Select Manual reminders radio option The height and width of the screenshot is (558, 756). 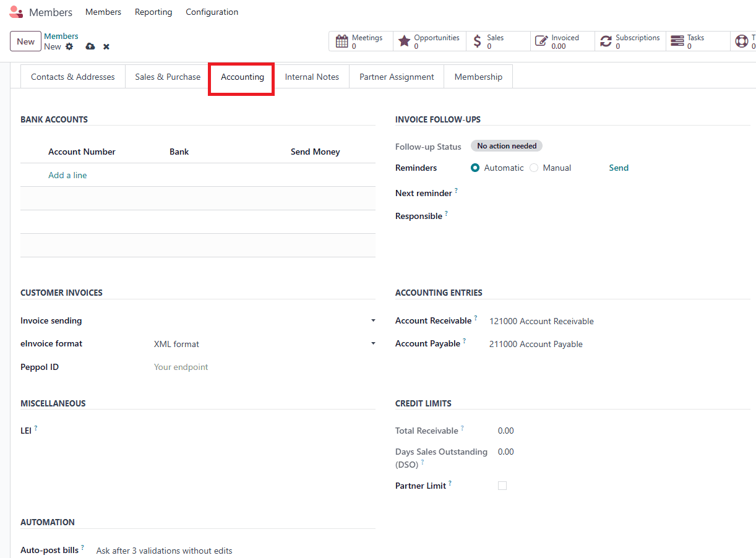point(534,168)
